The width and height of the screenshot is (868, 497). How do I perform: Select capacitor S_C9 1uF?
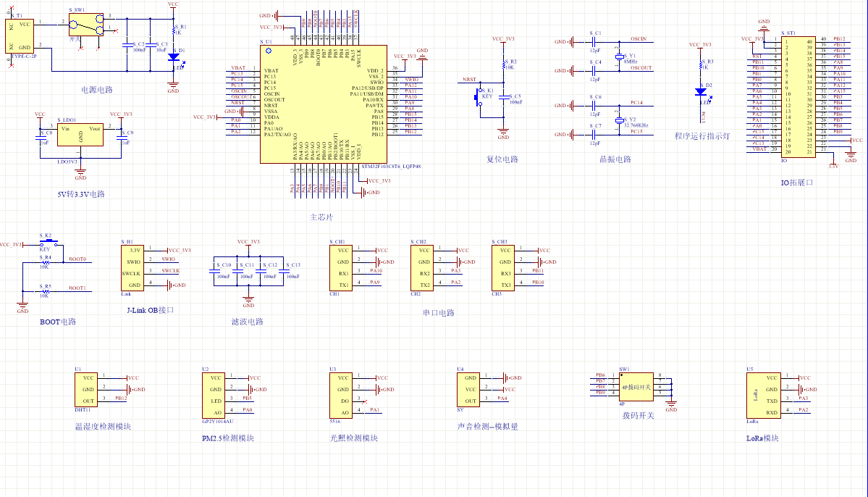[121, 138]
